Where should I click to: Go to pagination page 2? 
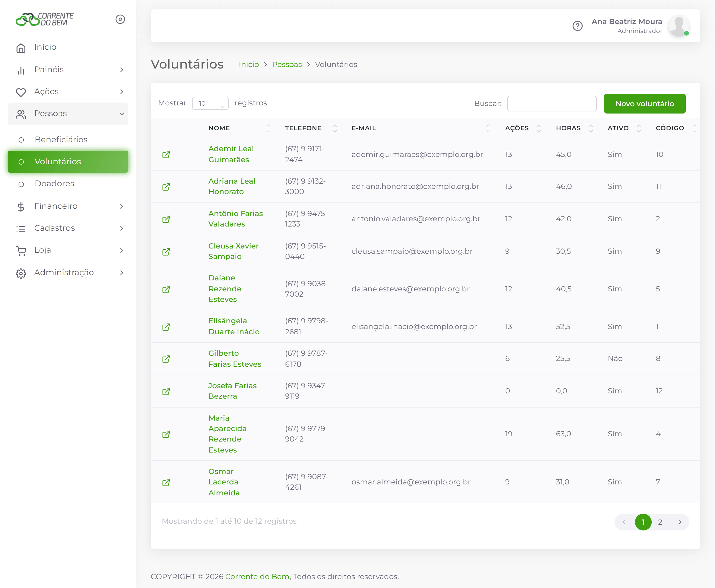660,522
